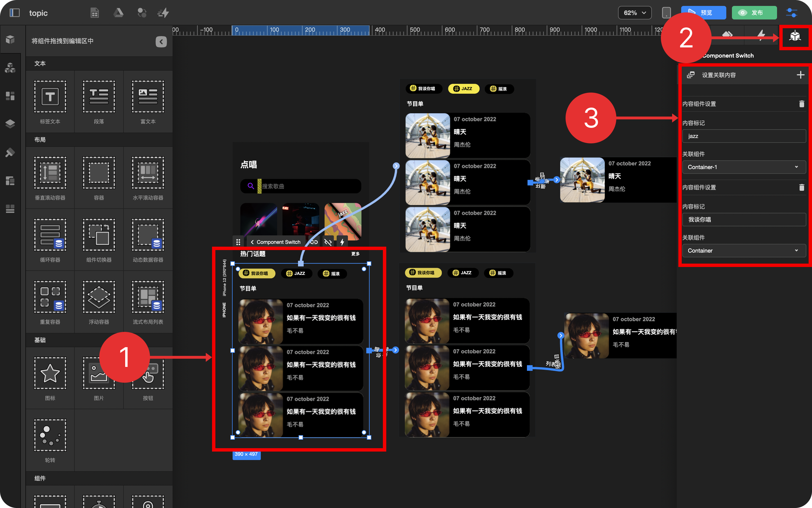Click the drag handle dots on selection toolbar
The height and width of the screenshot is (508, 812).
click(238, 242)
